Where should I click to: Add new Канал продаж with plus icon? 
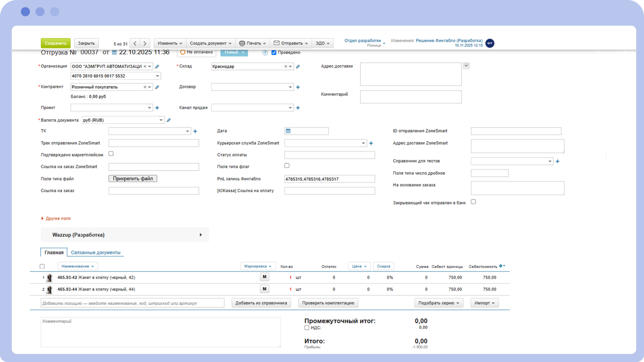pos(298,108)
